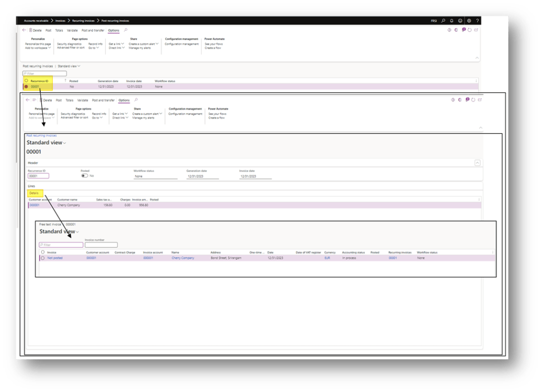Open the Cherry Company name link
The image size is (541, 392).
182,258
